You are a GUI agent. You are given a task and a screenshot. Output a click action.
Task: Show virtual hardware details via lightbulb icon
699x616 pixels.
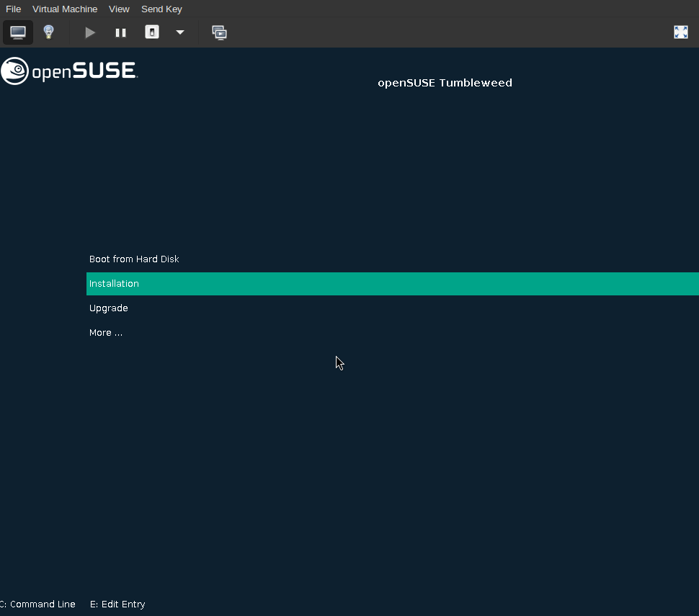(x=48, y=32)
